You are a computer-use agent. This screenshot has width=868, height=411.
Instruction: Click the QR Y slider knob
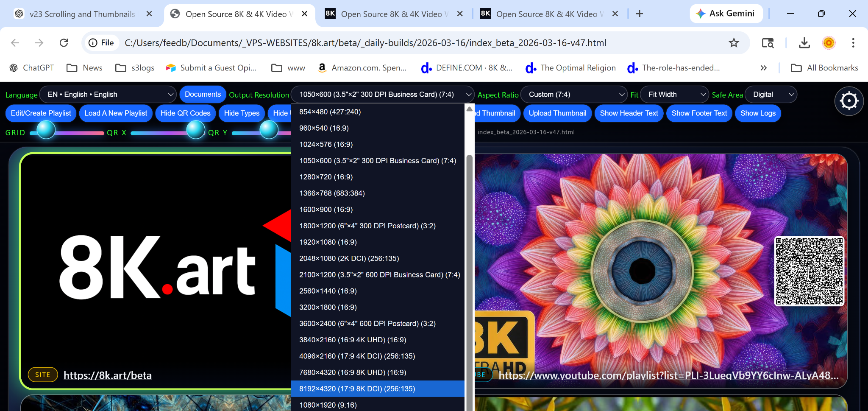point(269,130)
